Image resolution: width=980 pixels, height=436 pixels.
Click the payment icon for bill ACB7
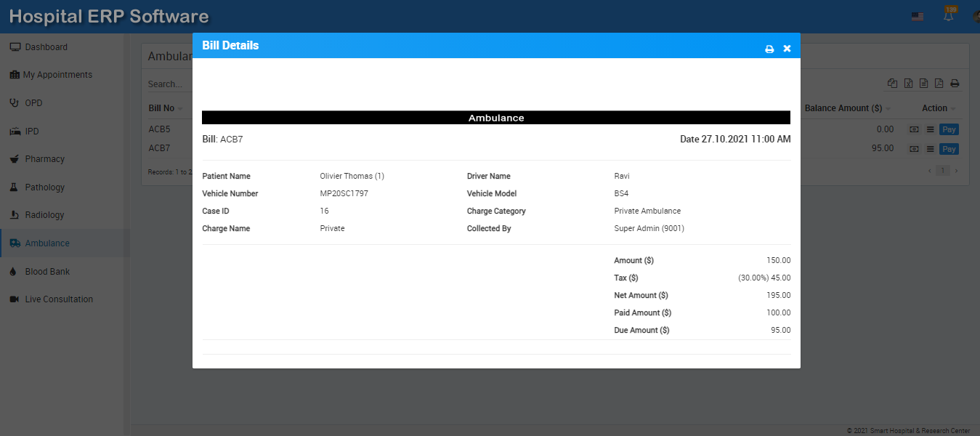click(x=914, y=149)
